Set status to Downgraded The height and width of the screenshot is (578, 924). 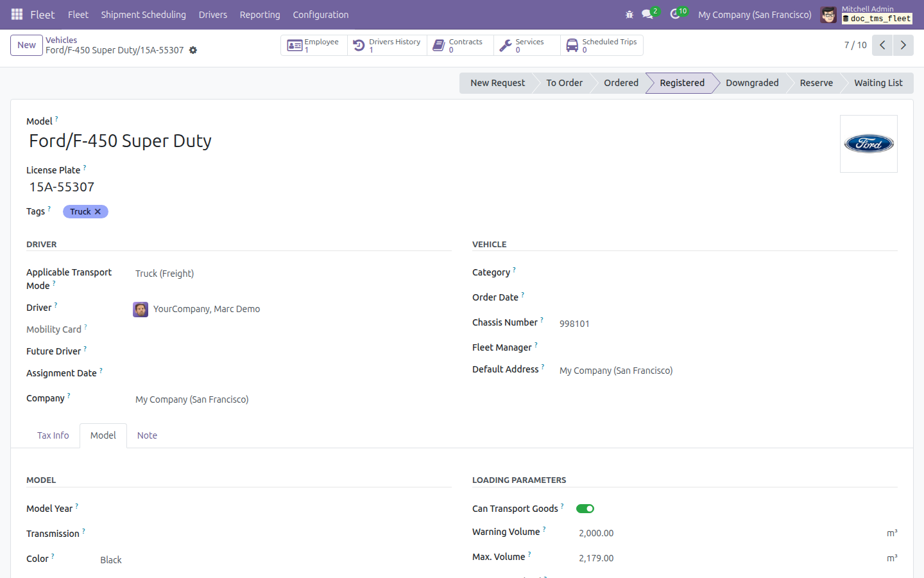pyautogui.click(x=752, y=83)
